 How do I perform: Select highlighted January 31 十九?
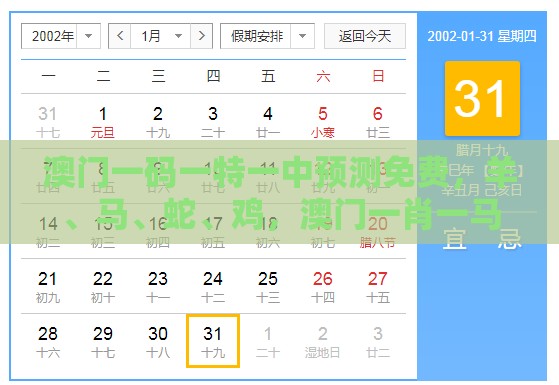[x=213, y=341]
